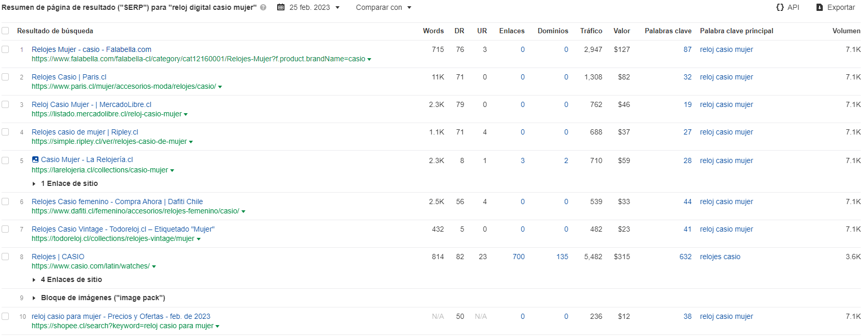Viewport: 868px width, 336px height.
Task: Open the dropdown arrow after the shopee.cl URL
Action: point(217,327)
